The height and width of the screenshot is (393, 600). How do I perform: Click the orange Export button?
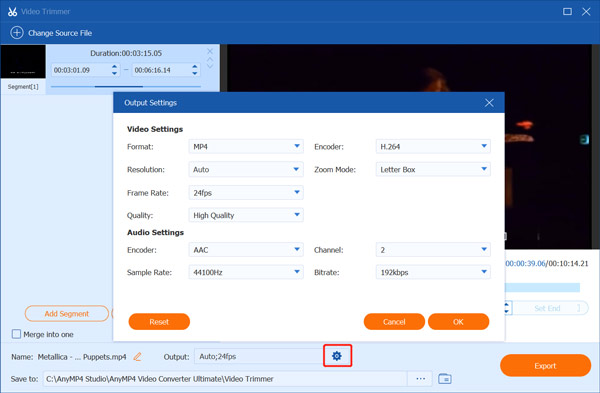click(545, 366)
